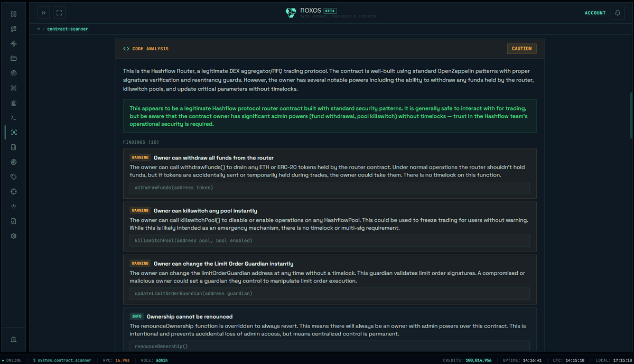Click the green summary assessment box
The width and height of the screenshot is (634, 364).
click(x=330, y=116)
